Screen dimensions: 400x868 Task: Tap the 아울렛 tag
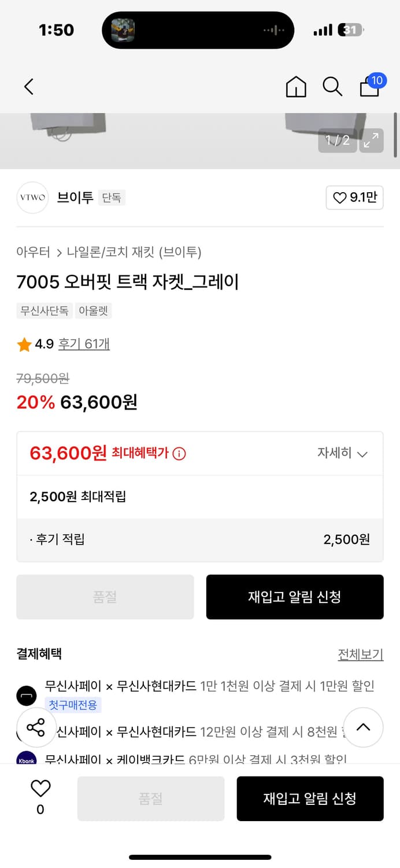(x=93, y=311)
